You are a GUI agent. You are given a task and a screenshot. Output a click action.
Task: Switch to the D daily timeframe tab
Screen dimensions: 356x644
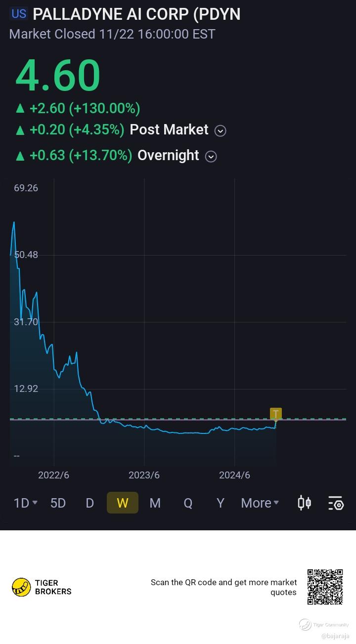tap(89, 503)
